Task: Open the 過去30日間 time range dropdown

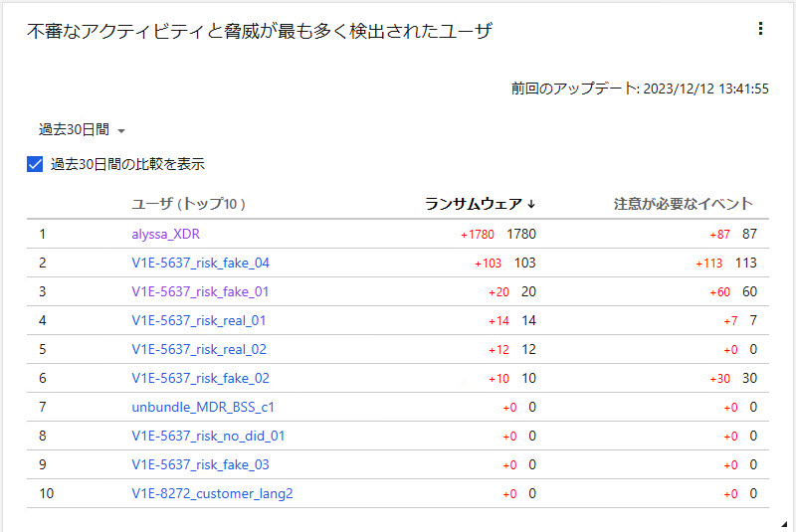Action: [82, 130]
